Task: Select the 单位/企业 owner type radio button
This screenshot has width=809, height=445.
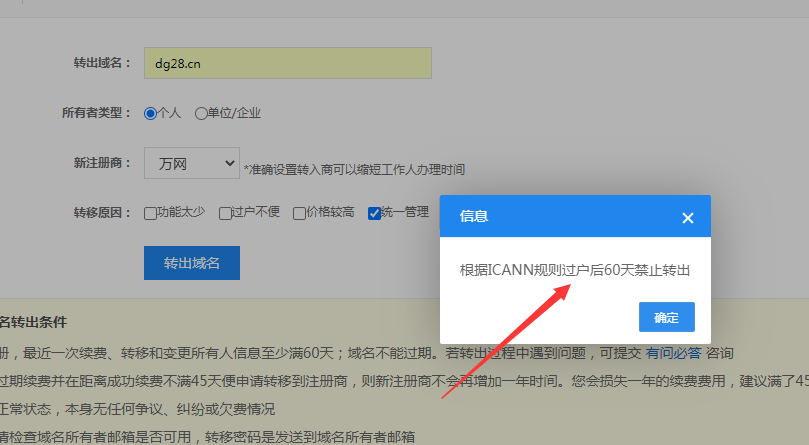Action: [201, 113]
